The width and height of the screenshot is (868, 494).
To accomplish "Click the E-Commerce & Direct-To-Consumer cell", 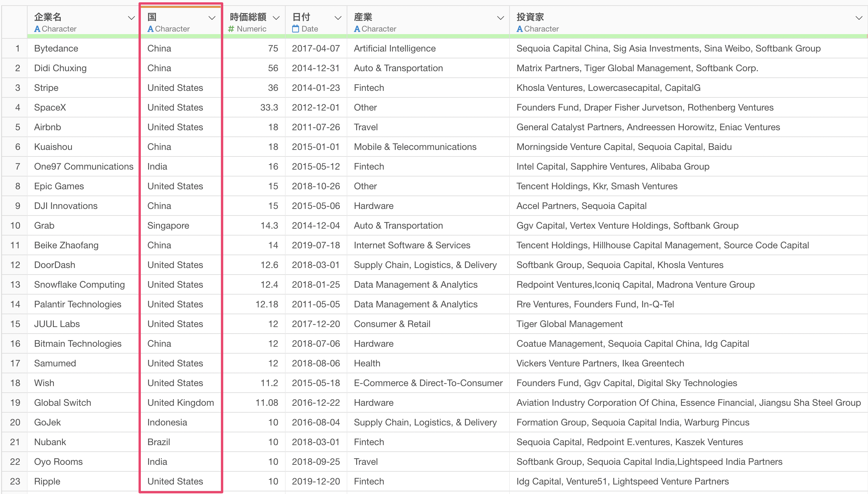I will 428,383.
